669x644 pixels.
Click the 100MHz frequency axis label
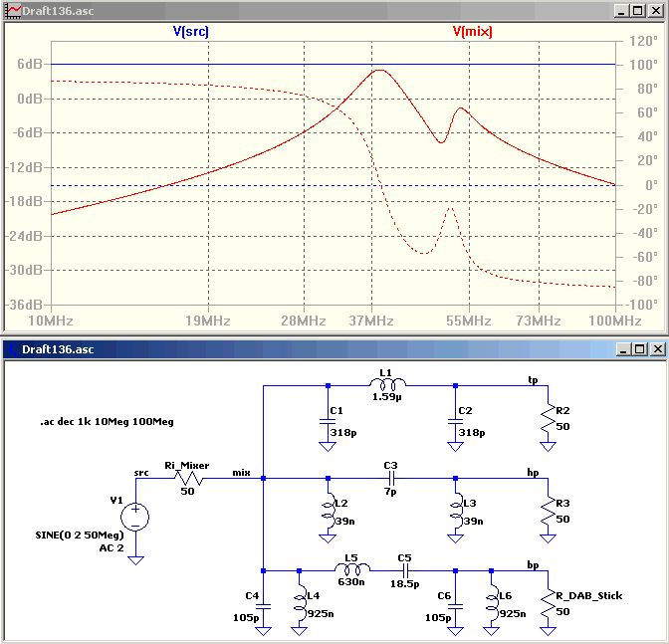coord(615,321)
